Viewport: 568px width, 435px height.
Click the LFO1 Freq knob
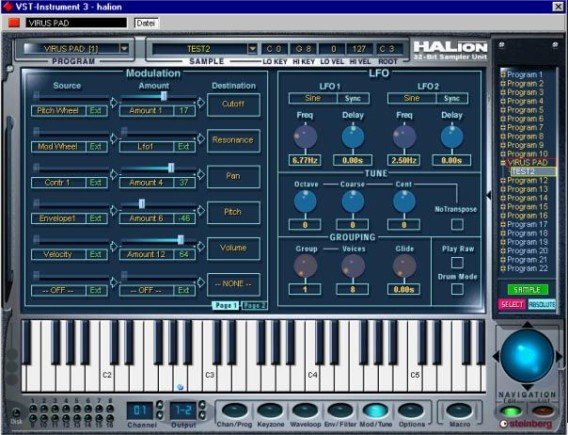[305, 137]
